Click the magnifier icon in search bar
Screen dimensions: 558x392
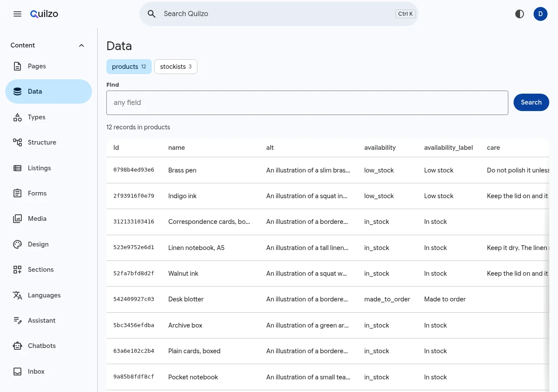click(152, 14)
